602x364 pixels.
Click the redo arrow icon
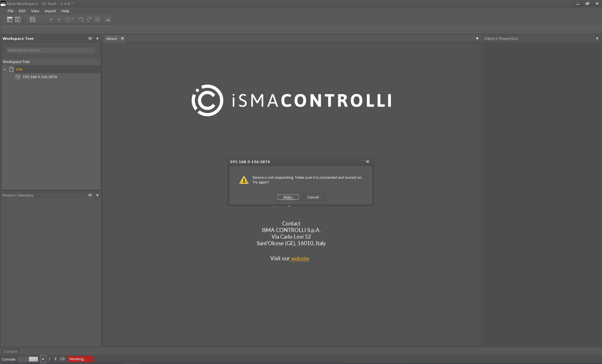click(x=89, y=19)
